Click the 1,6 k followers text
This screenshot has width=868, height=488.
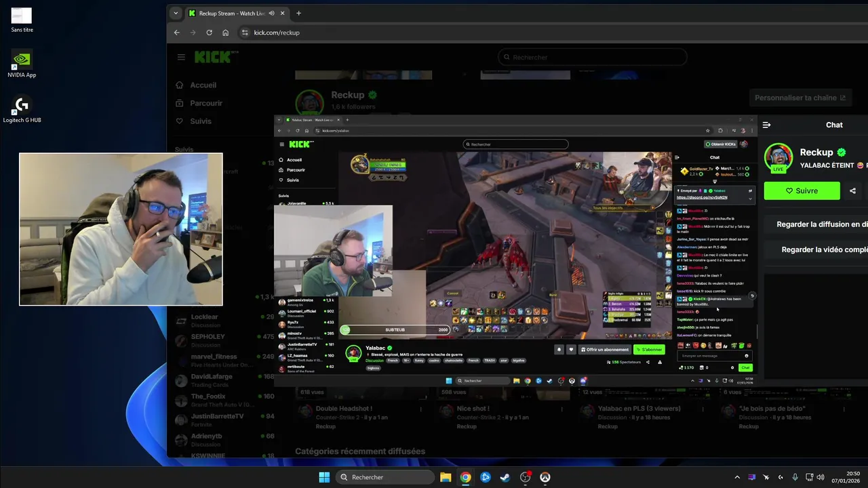click(353, 107)
